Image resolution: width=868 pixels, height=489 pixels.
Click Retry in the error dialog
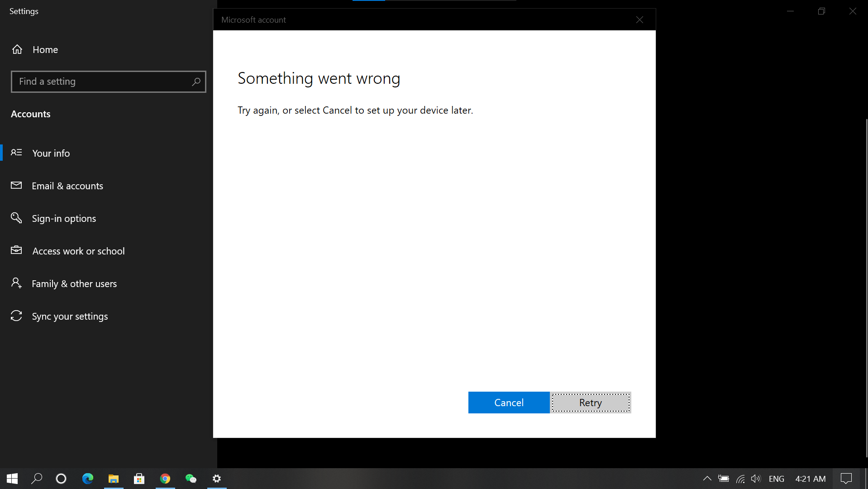[x=590, y=402]
